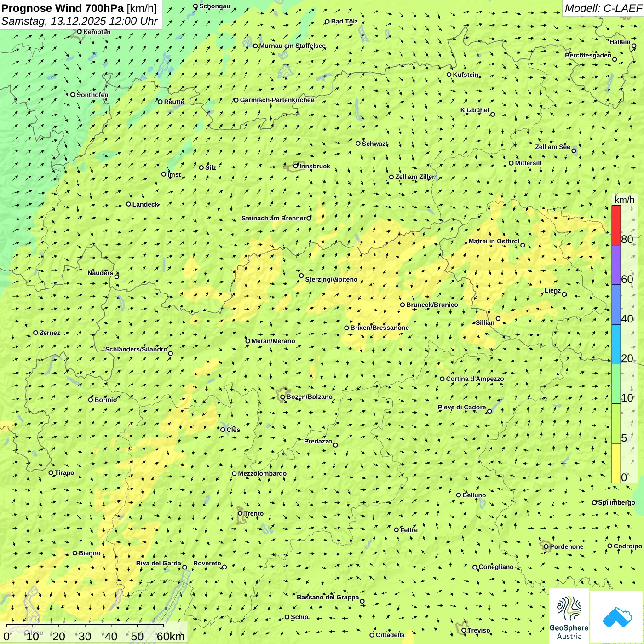Click the 'Sonthofen' label
Image resolution: width=644 pixels, height=644 pixels.
pyautogui.click(x=92, y=95)
